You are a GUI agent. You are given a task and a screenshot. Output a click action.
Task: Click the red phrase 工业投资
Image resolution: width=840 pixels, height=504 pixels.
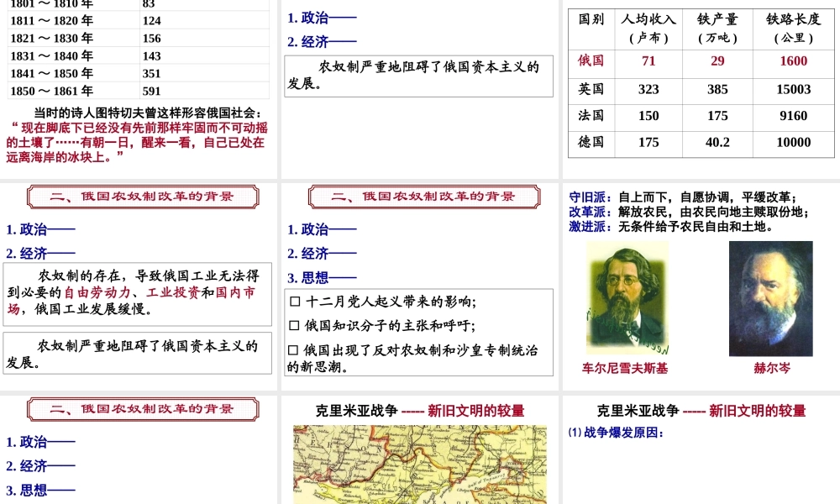pos(174,292)
